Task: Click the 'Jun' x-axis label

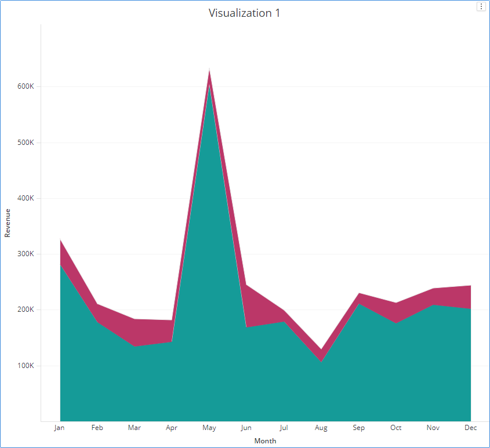Action: coord(246,428)
